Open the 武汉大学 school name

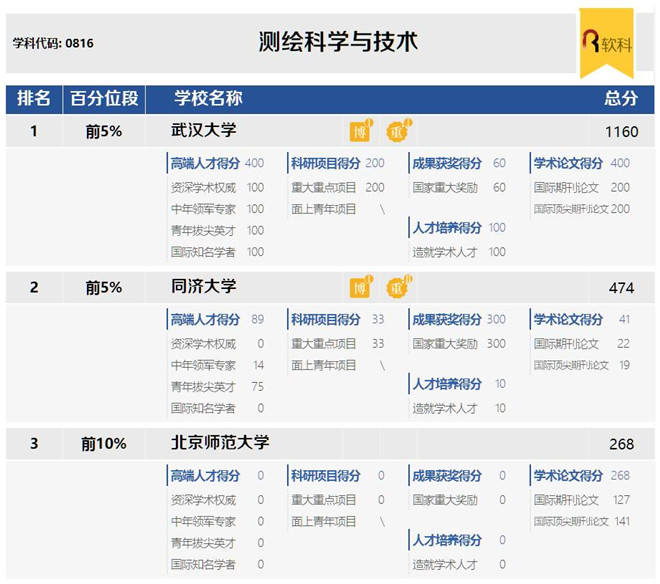point(204,130)
